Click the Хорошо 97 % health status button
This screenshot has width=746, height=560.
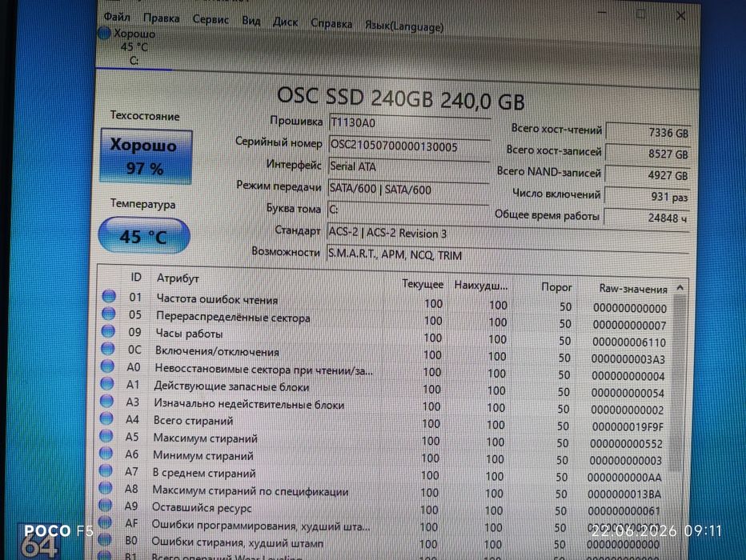click(x=146, y=156)
